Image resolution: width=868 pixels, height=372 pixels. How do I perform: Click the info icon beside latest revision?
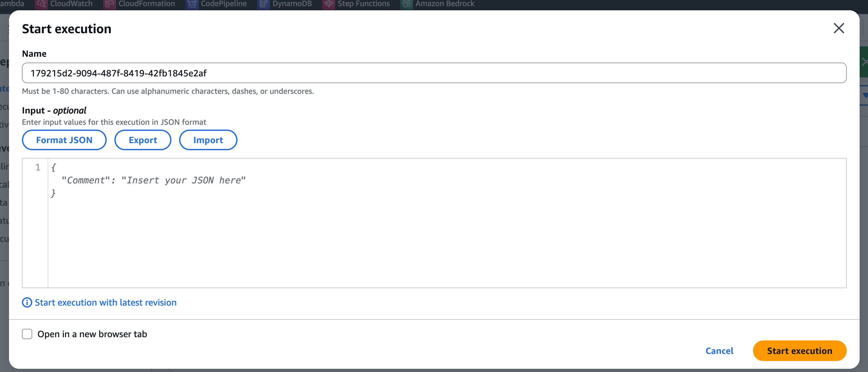pos(27,302)
